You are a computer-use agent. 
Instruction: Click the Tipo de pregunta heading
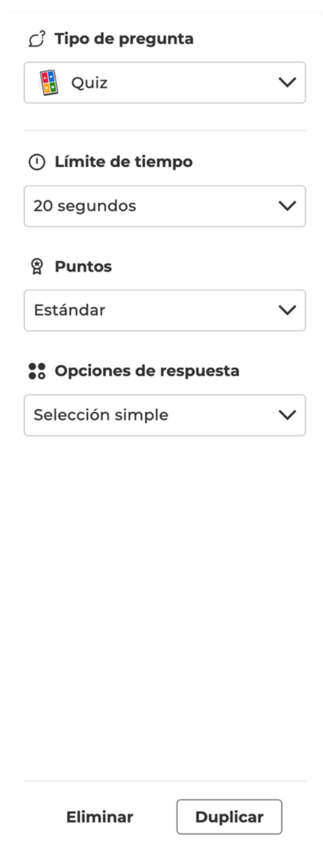tap(124, 40)
